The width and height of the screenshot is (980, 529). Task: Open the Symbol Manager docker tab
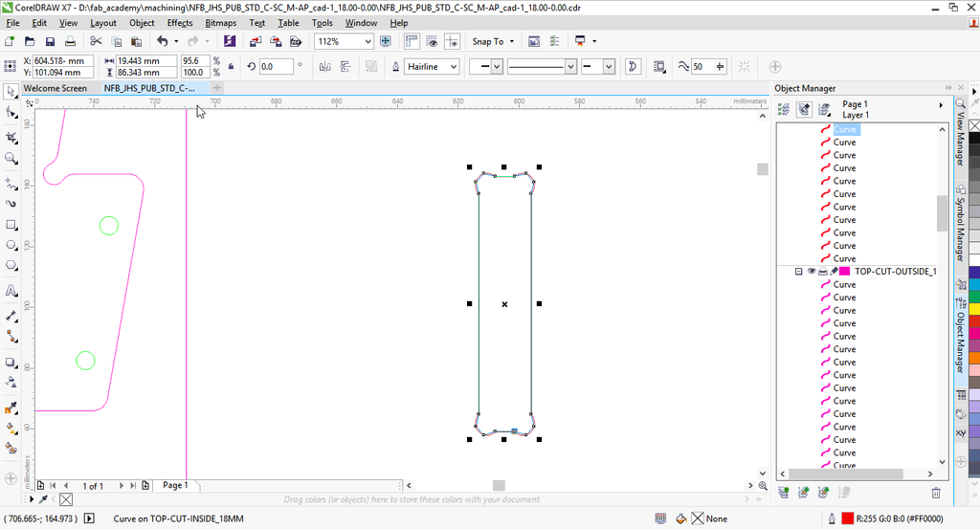pyautogui.click(x=961, y=225)
